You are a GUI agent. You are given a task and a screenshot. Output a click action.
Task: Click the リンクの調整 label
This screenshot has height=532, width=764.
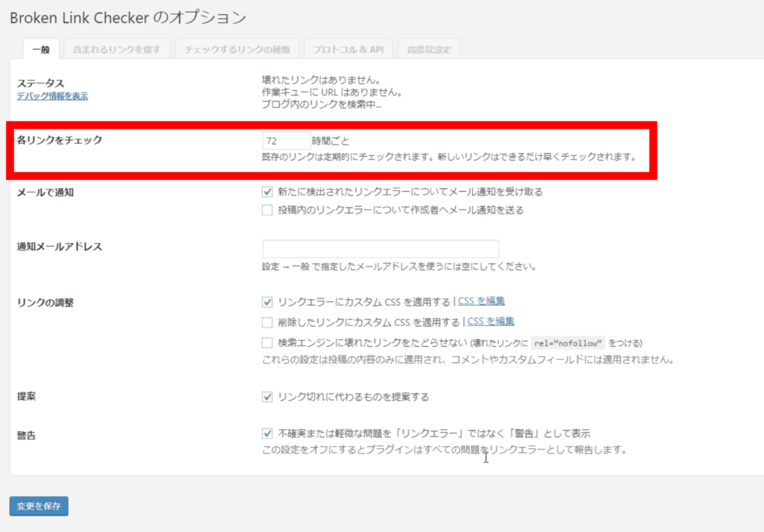tap(46, 302)
